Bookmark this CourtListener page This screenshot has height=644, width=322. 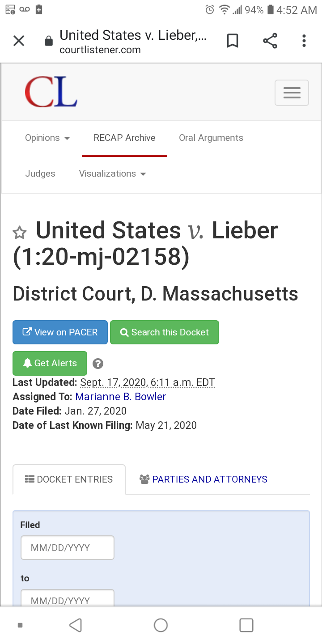point(233,41)
